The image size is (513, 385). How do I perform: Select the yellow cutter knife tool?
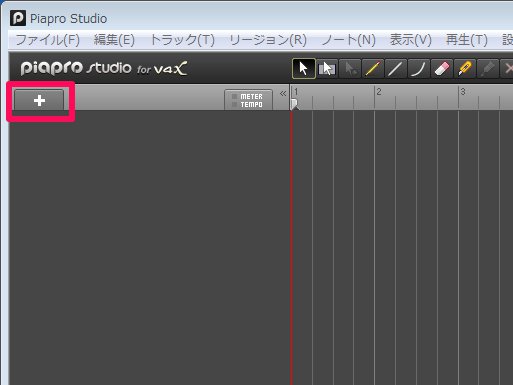[465, 69]
